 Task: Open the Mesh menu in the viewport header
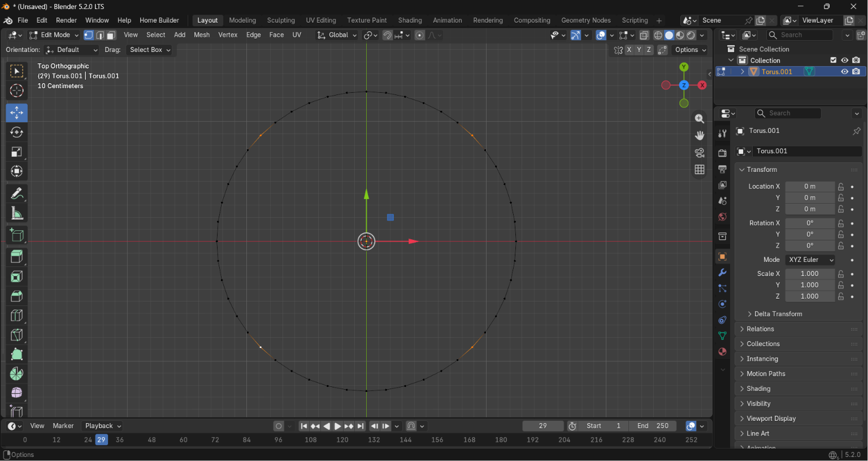click(x=202, y=35)
